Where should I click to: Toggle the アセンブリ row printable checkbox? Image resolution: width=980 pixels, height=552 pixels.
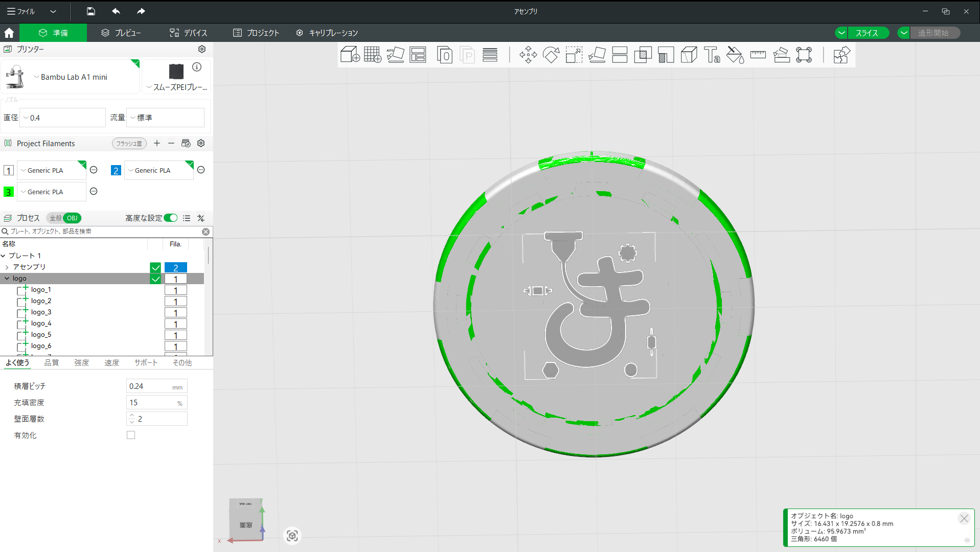[x=155, y=267]
